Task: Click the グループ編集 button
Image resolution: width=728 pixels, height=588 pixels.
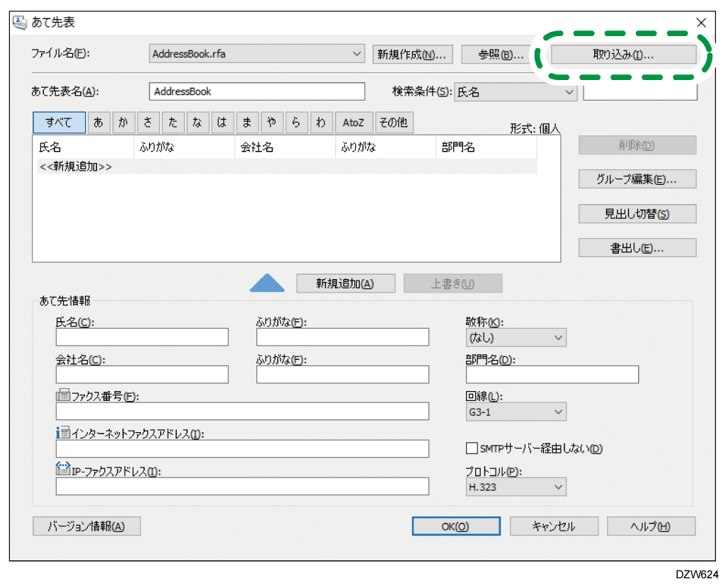Action: (637, 179)
